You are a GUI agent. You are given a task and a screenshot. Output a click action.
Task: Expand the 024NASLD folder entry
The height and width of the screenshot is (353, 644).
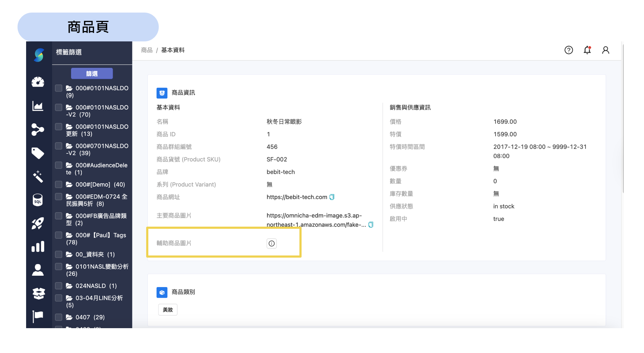coord(69,286)
